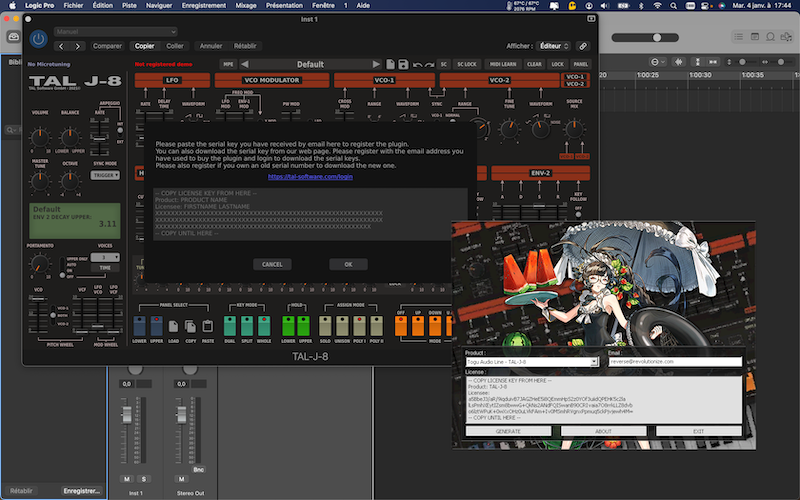800x500 pixels.
Task: Click the license key text field in dialog
Action: [x=310, y=214]
